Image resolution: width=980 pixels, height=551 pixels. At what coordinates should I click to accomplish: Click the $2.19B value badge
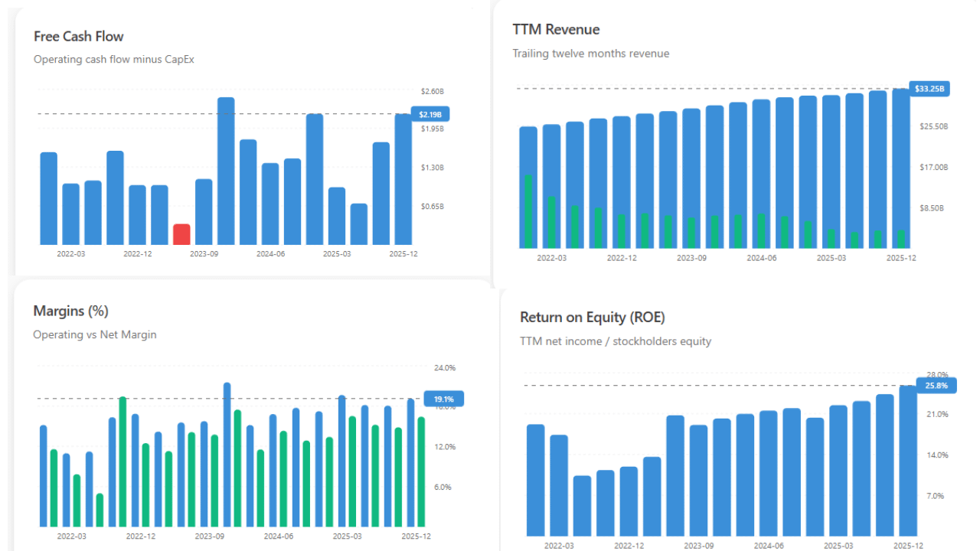click(x=430, y=114)
